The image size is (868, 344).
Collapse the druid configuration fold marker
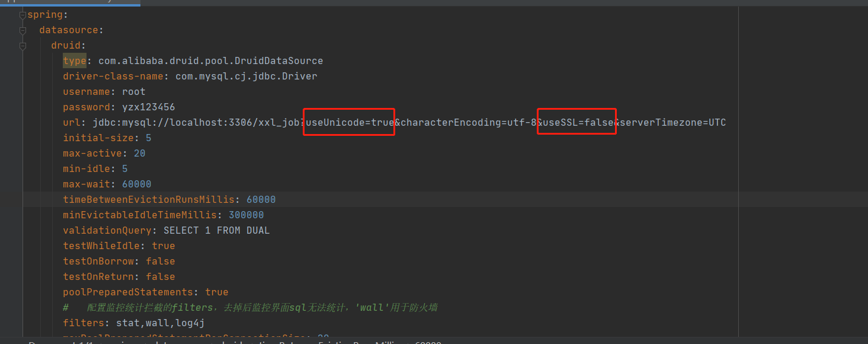click(x=22, y=45)
